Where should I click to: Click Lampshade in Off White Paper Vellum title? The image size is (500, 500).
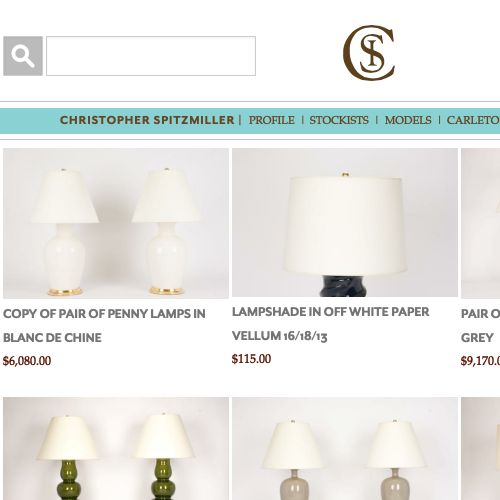tap(331, 324)
